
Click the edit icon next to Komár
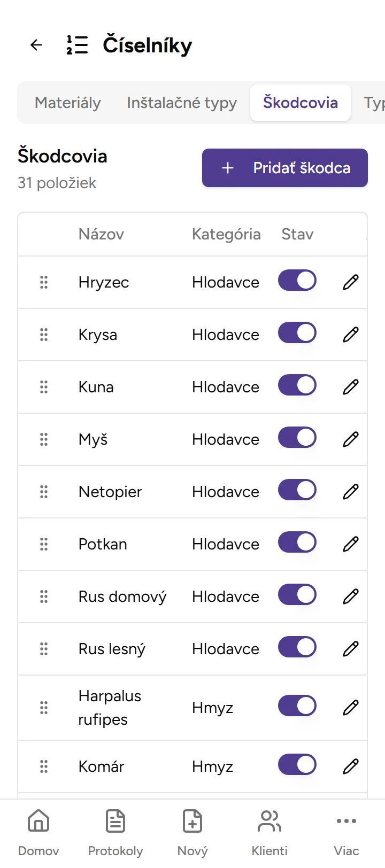(x=350, y=766)
